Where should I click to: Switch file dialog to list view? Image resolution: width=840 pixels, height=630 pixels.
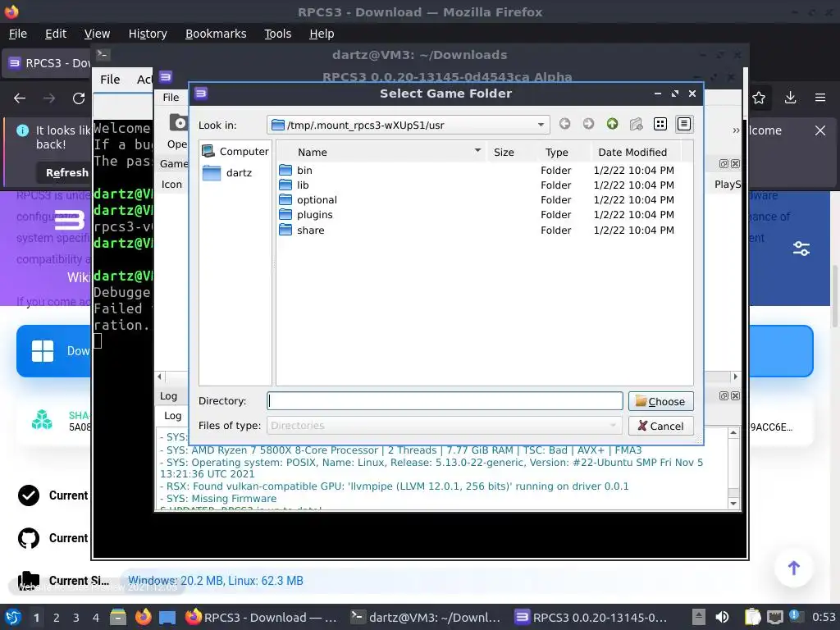(x=660, y=125)
